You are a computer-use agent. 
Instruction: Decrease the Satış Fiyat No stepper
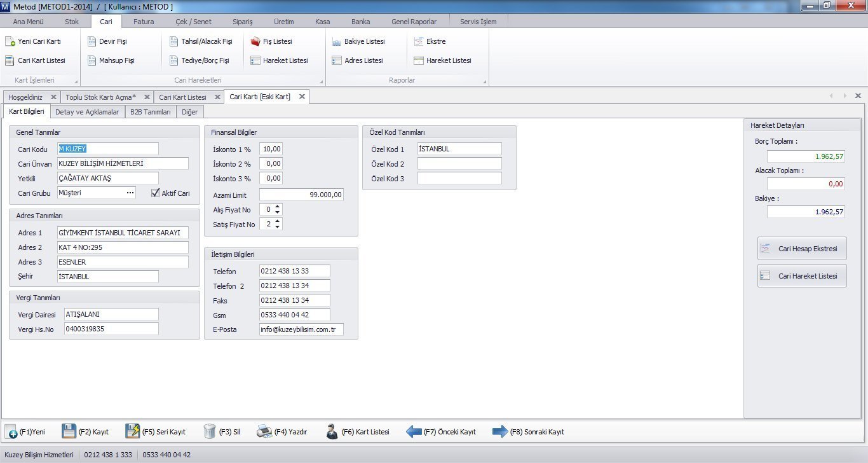pos(278,227)
